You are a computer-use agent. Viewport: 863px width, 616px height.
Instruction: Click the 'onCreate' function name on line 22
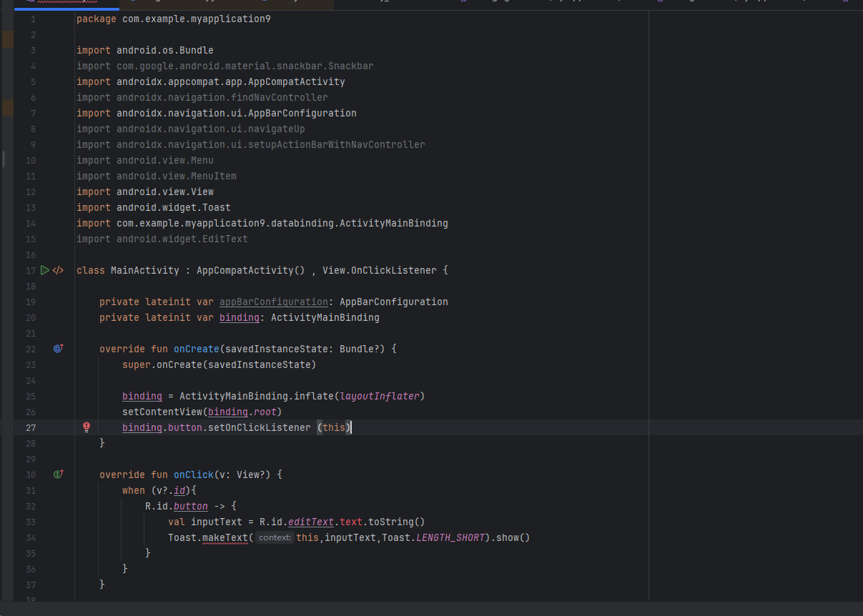pos(197,349)
